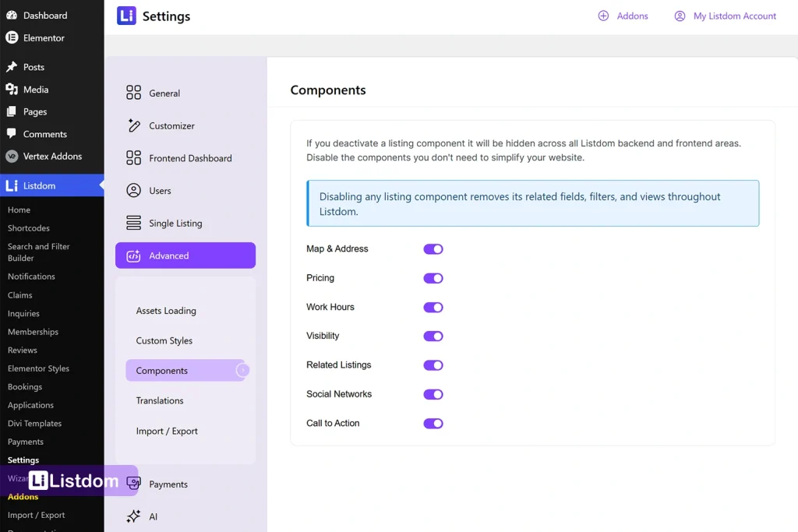The width and height of the screenshot is (798, 532).
Task: Open Import / Export under Advanced
Action: (x=167, y=431)
